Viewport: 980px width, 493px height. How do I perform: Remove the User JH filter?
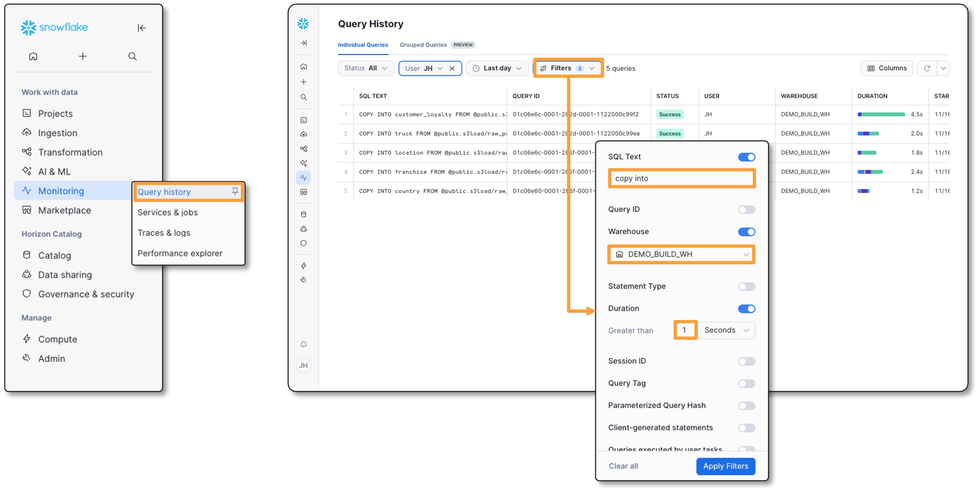coord(452,68)
